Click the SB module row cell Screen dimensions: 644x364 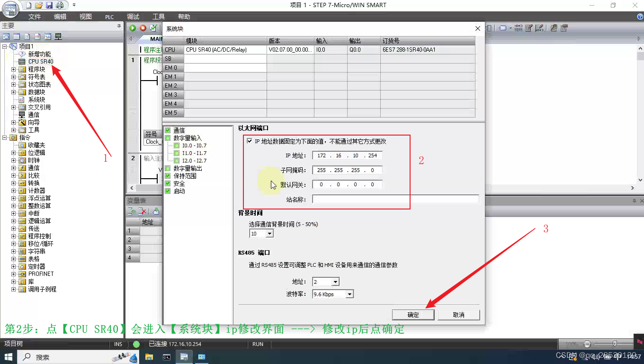225,59
